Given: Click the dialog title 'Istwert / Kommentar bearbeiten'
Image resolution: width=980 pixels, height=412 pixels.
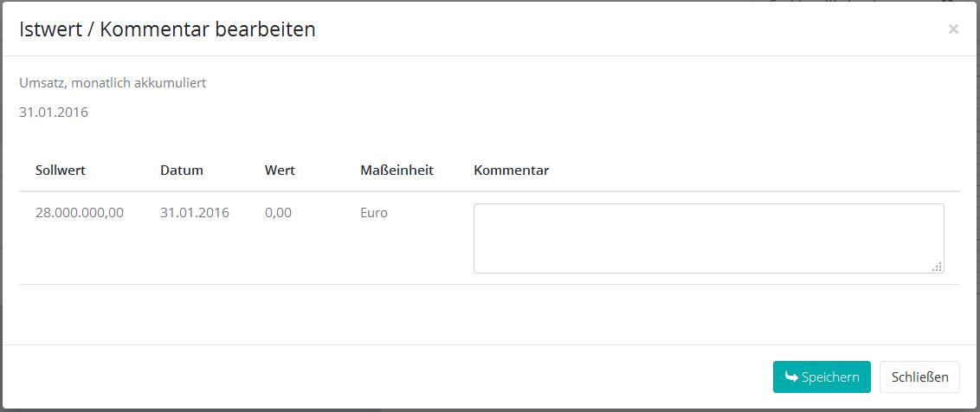Looking at the screenshot, I should [167, 29].
